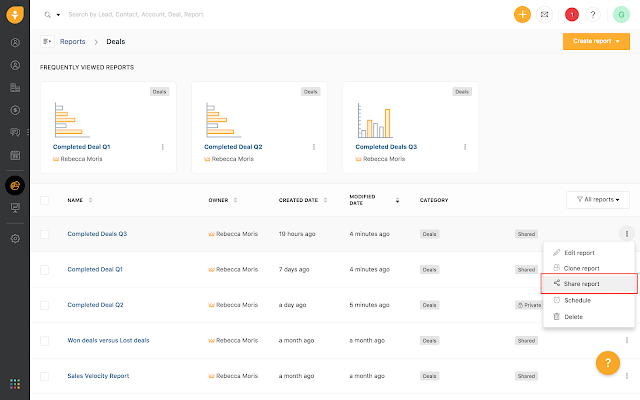Open the settings gear in sidebar
Screen dimensions: 640x400
click(x=15, y=239)
